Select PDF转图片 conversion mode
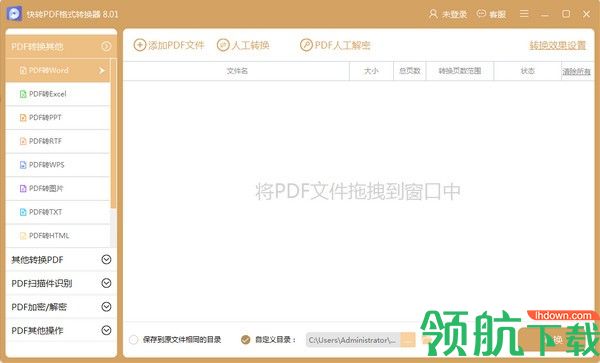600x363 pixels. 58,189
